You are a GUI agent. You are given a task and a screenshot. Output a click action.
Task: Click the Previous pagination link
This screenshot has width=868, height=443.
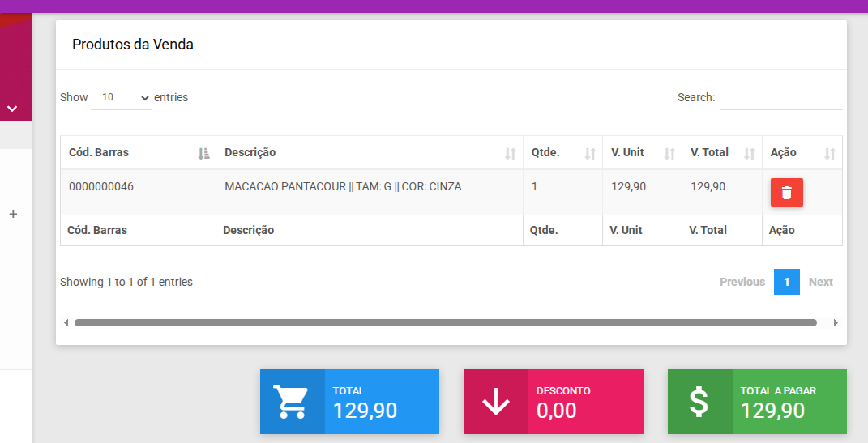(742, 282)
